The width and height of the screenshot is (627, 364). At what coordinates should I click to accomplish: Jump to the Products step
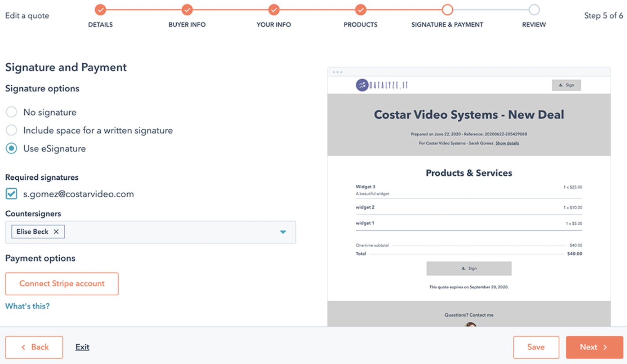361,10
